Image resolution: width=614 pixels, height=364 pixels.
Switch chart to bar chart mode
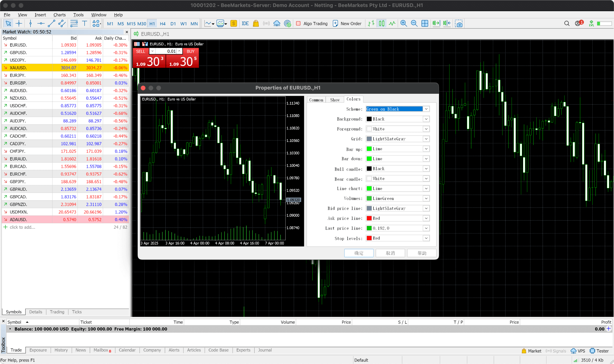[x=371, y=24]
